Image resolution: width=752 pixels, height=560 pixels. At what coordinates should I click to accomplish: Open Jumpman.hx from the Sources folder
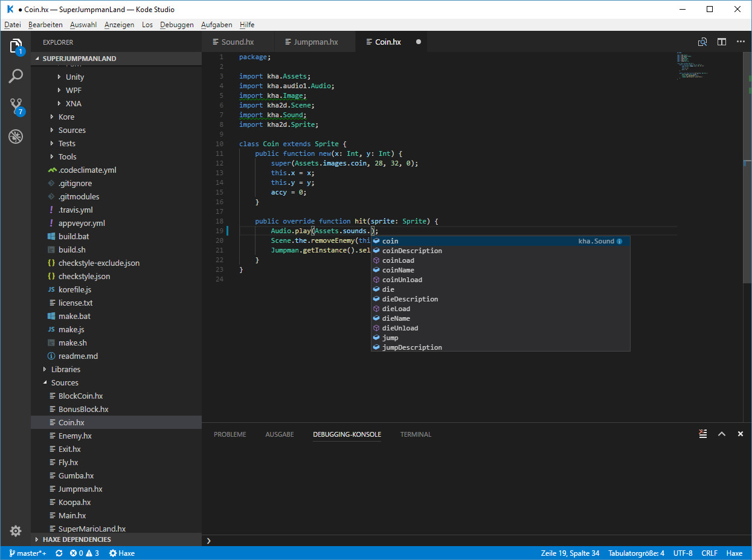(x=80, y=489)
